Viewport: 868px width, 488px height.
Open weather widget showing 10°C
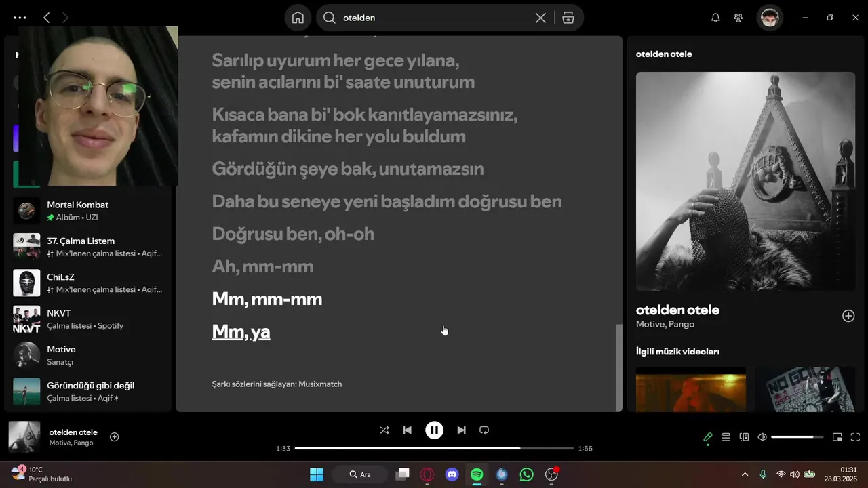pyautogui.click(x=42, y=474)
